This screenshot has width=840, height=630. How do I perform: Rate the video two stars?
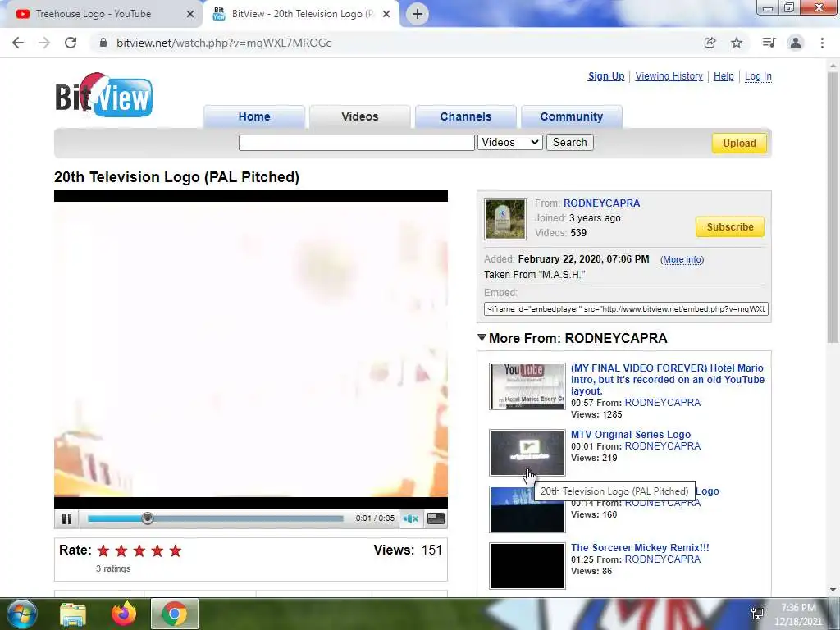(x=121, y=550)
